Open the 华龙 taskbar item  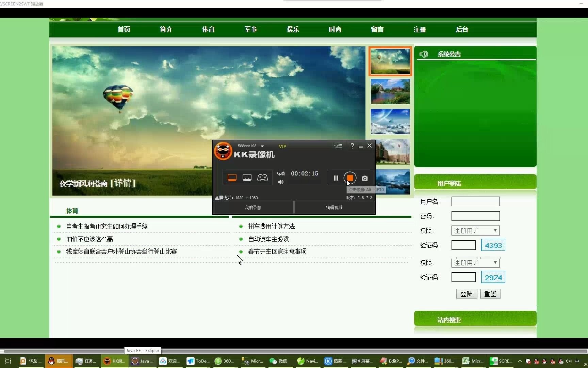point(31,361)
